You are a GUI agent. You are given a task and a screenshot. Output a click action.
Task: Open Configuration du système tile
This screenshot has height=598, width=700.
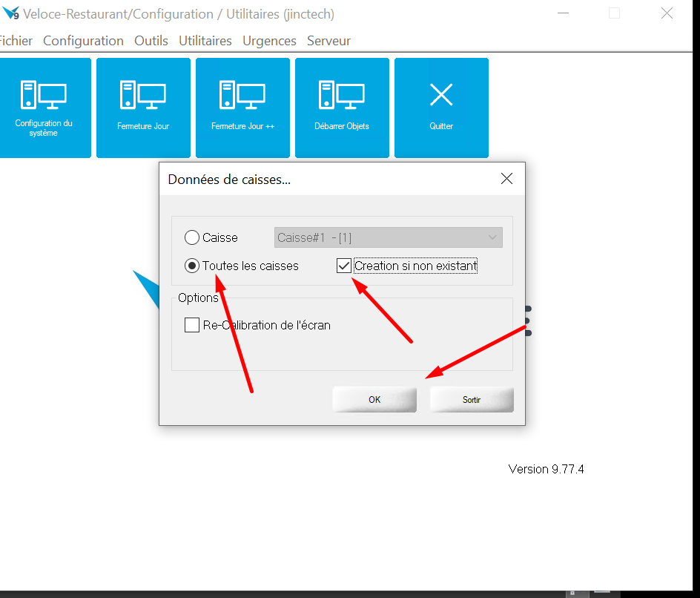[x=44, y=108]
